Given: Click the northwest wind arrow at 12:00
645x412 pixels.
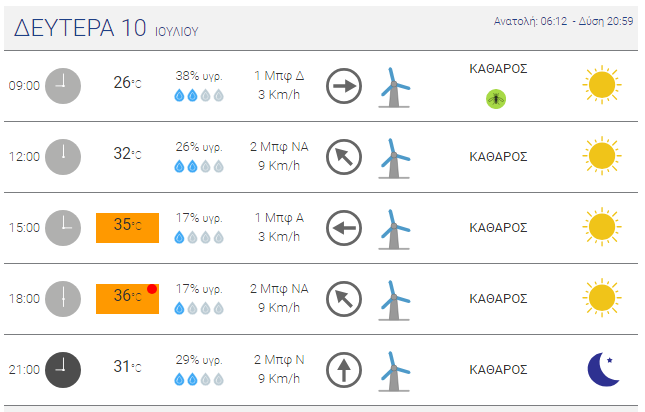Looking at the screenshot, I should [x=344, y=157].
